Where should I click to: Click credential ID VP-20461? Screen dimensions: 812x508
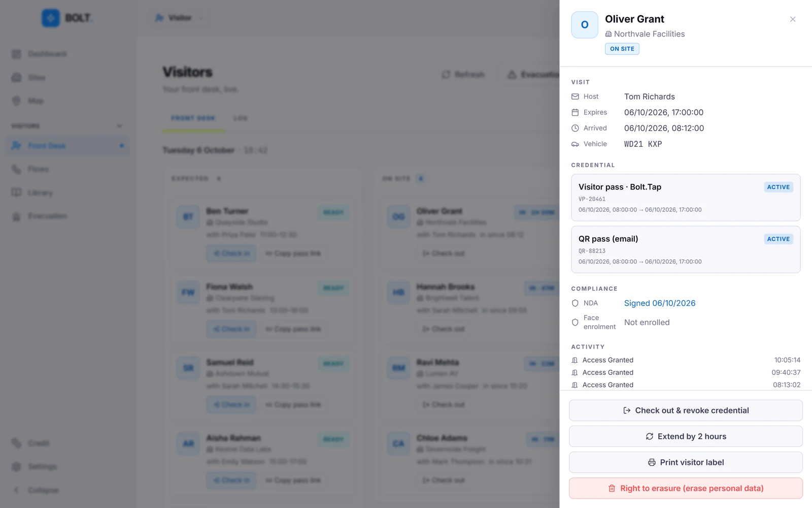(x=592, y=199)
